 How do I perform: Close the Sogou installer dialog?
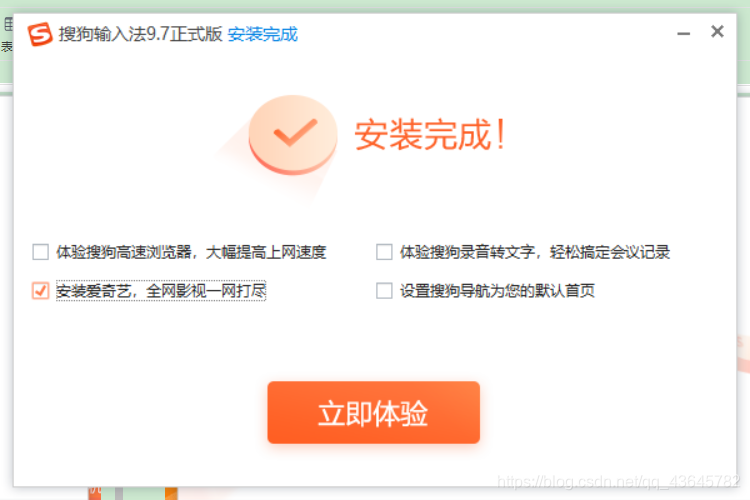[717, 32]
